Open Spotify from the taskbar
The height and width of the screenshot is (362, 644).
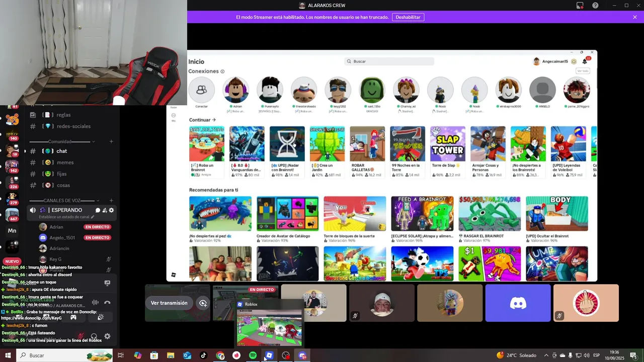pos(253,355)
